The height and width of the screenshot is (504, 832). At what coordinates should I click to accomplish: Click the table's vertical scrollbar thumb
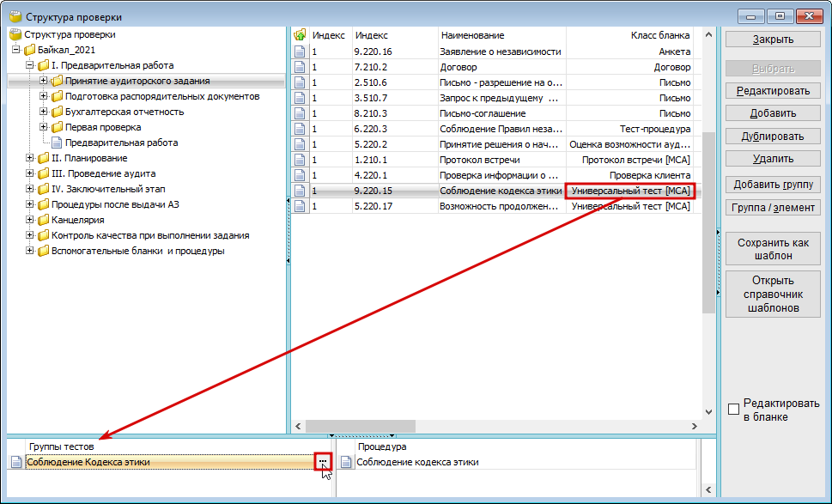[708, 222]
